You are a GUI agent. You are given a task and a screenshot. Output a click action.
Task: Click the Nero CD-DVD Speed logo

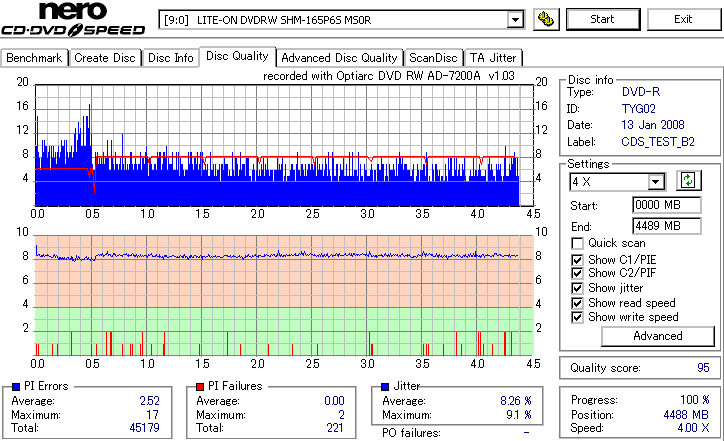tap(73, 19)
